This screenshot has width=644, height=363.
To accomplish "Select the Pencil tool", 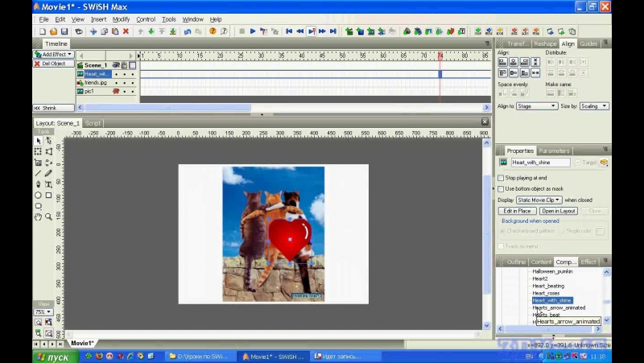I will (48, 173).
